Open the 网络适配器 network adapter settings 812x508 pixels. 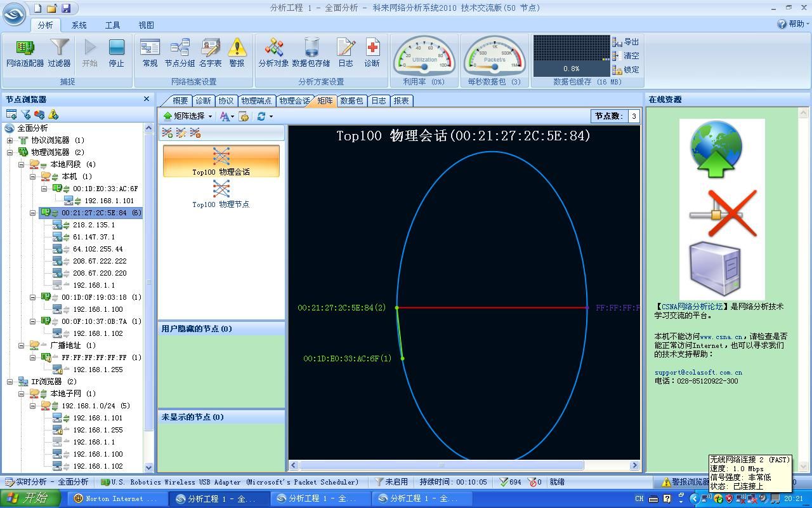tap(25, 53)
